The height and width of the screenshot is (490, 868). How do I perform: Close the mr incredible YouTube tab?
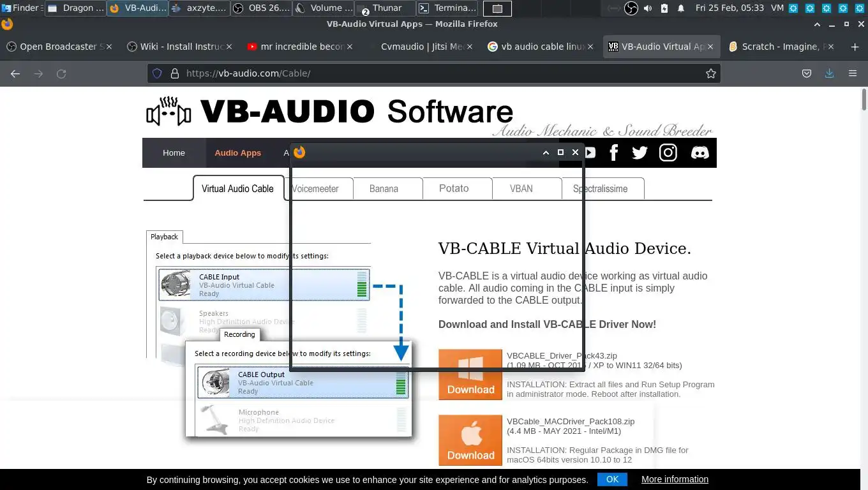click(x=350, y=47)
